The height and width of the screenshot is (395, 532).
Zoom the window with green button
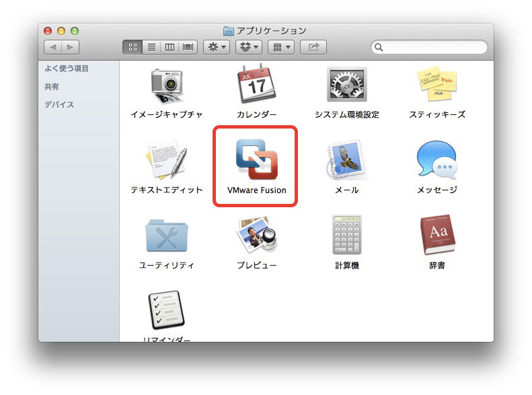click(75, 31)
